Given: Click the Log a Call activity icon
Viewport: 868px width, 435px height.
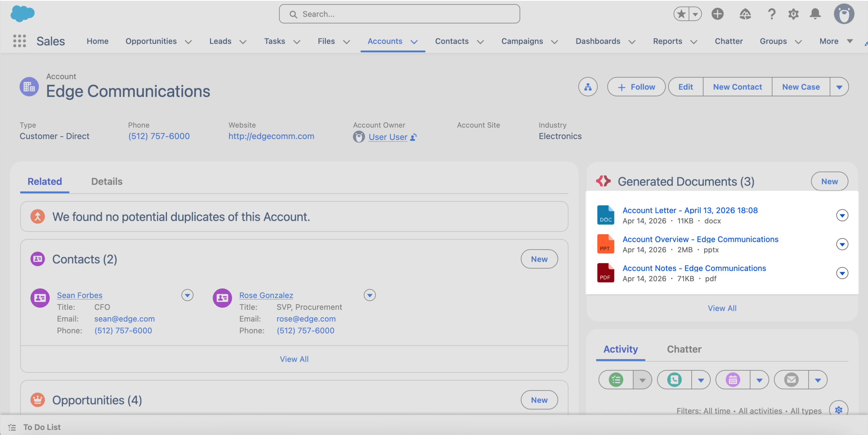Looking at the screenshot, I should [674, 380].
